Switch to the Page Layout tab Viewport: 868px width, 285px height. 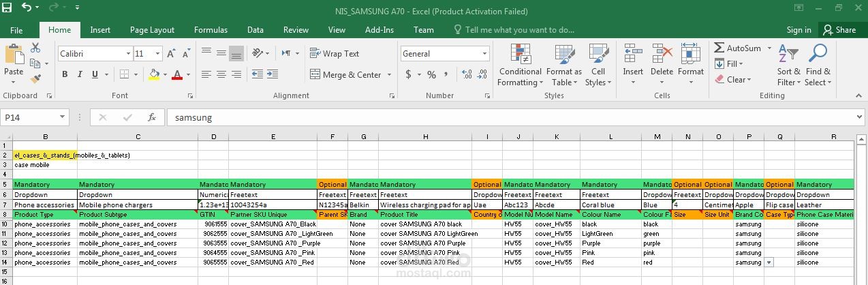(152, 30)
